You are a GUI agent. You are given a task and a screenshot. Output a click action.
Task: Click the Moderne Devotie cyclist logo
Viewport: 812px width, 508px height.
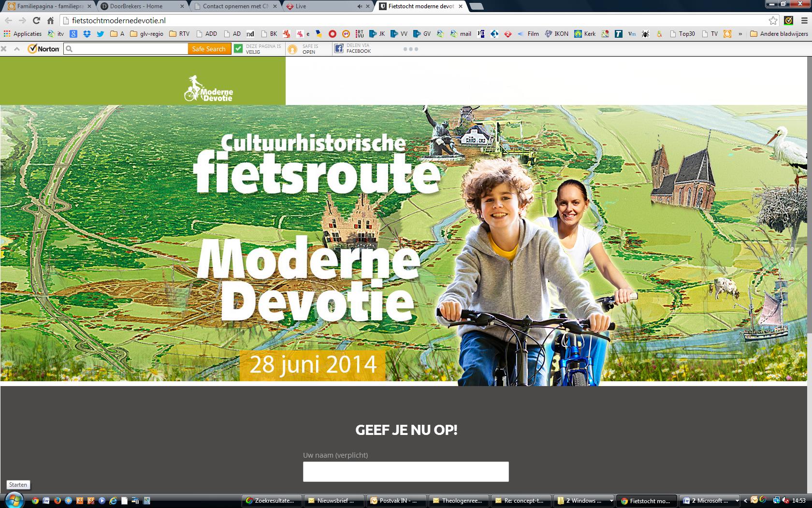point(208,89)
